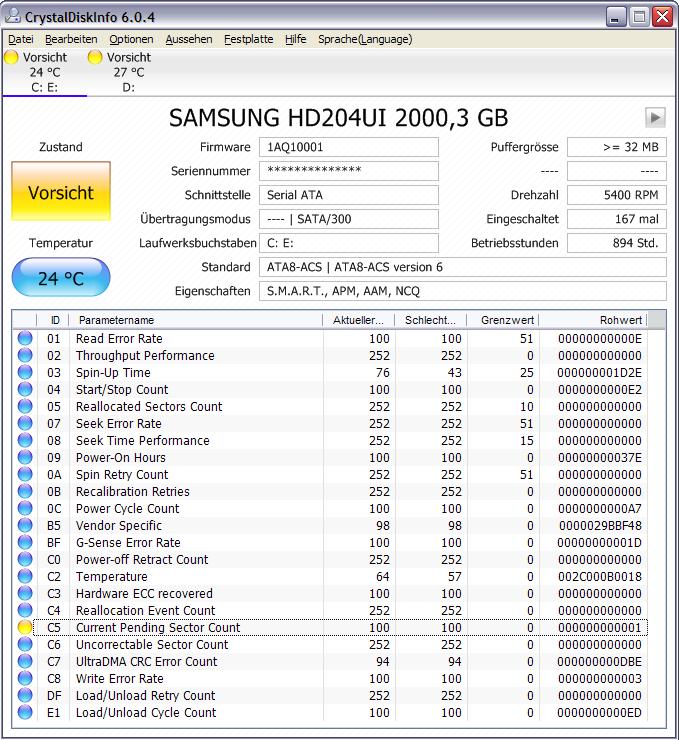Click the blue status icon for Load/Unload Retry Count
This screenshot has width=679, height=740.
click(25, 695)
